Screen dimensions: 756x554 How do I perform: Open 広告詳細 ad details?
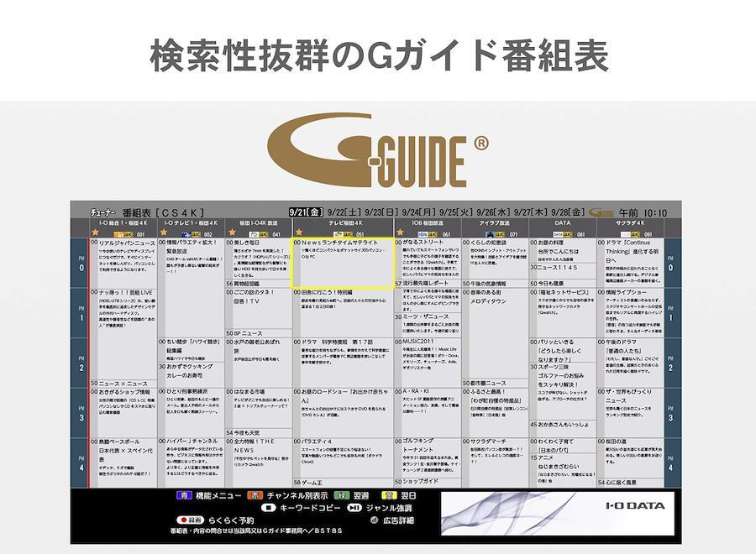(398, 520)
